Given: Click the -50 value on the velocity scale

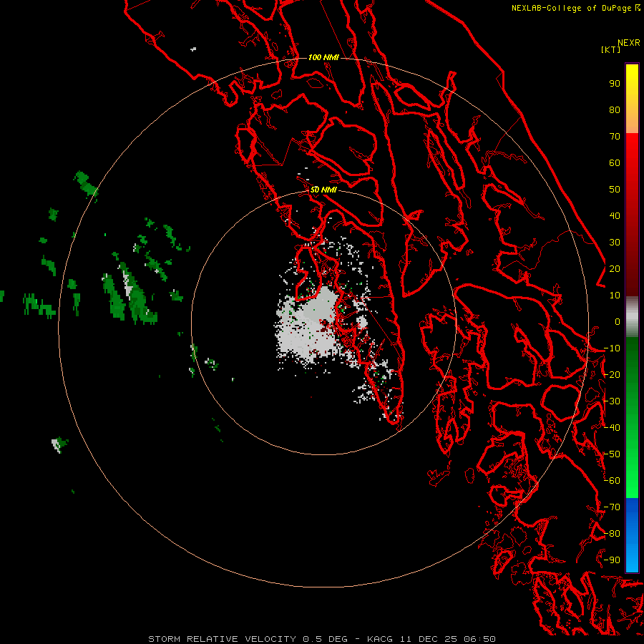Looking at the screenshot, I should click(x=612, y=454).
